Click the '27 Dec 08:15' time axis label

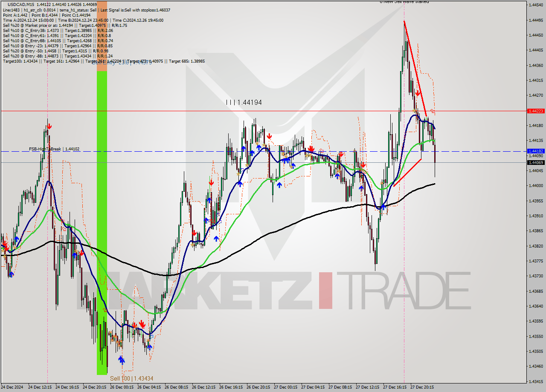click(x=340, y=387)
